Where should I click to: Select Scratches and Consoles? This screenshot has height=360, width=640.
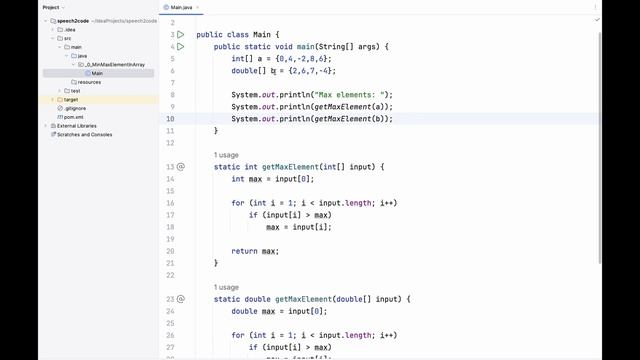point(84,135)
